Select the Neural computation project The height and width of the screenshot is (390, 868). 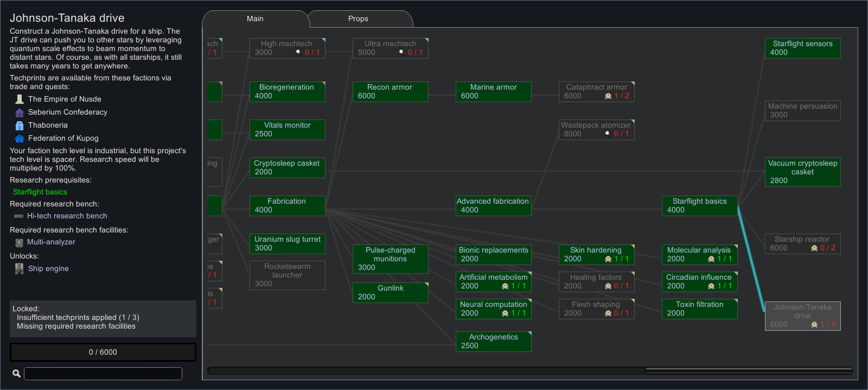pos(494,309)
